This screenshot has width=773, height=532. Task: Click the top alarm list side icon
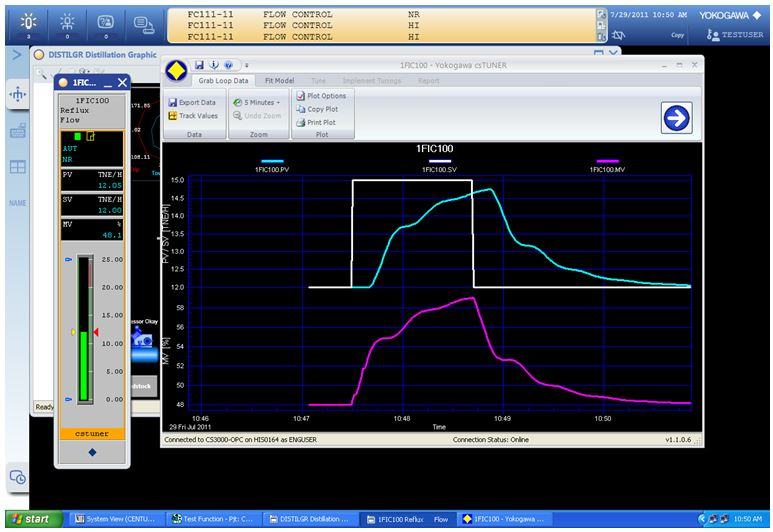(601, 14)
